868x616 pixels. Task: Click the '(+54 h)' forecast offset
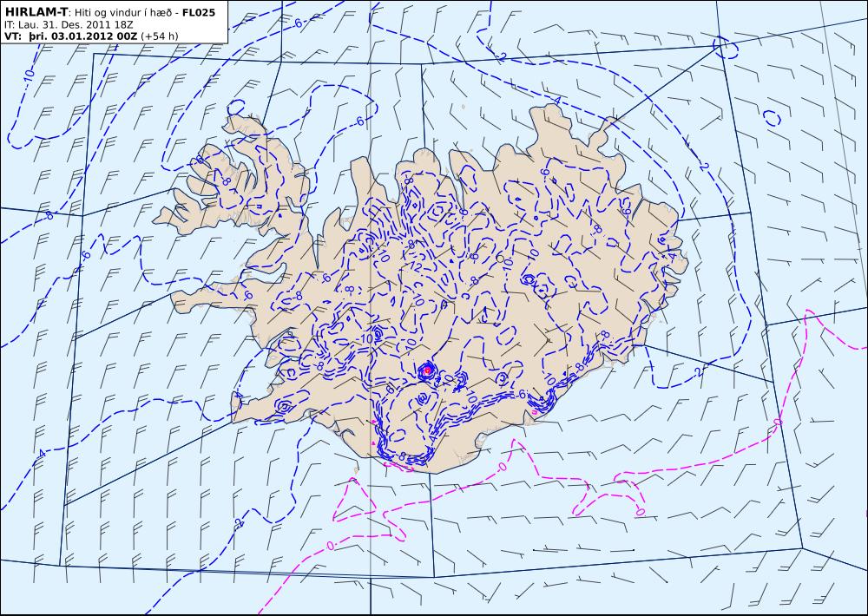[160, 36]
